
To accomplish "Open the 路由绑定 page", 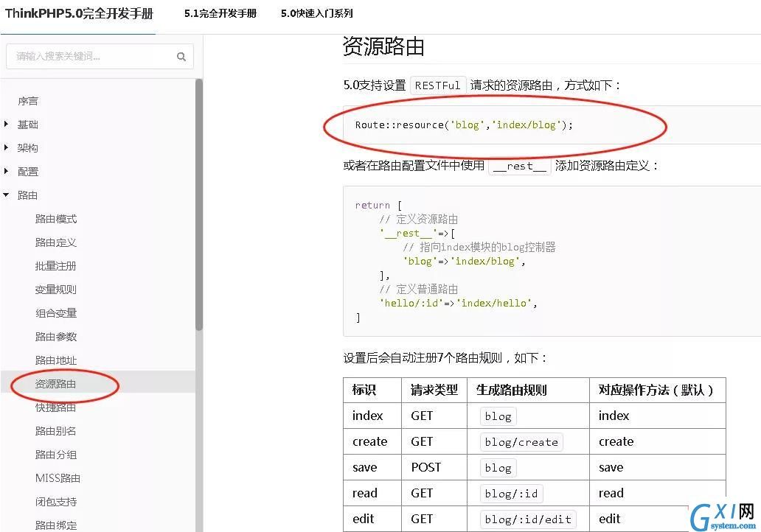I will tap(56, 525).
